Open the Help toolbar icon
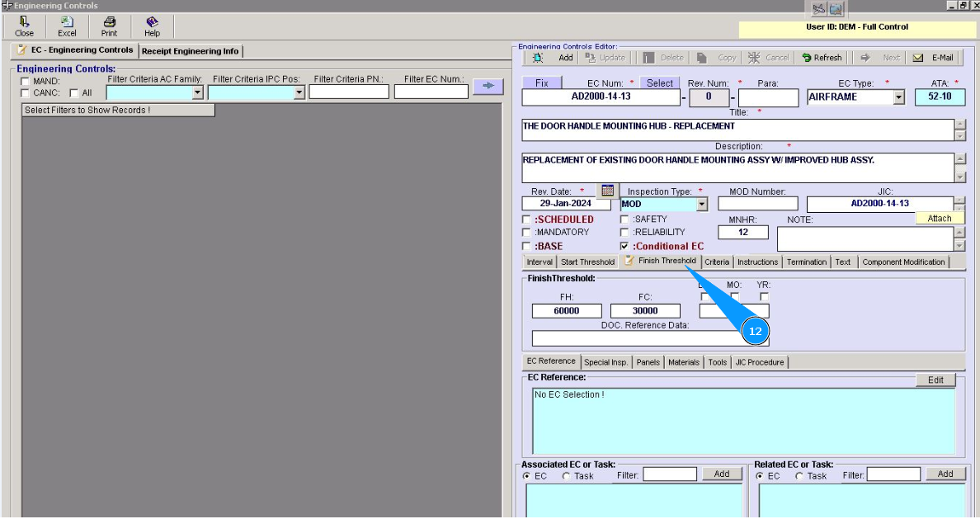980x519 pixels. pos(152,22)
